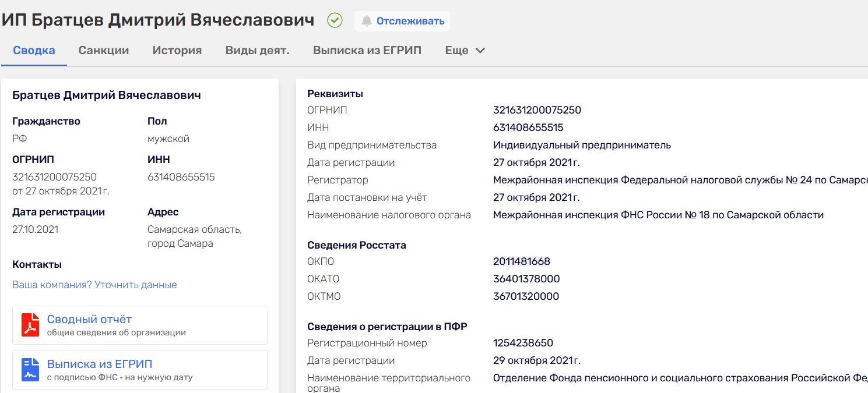Click the Реквизиты heading
868x393 pixels.
[335, 94]
